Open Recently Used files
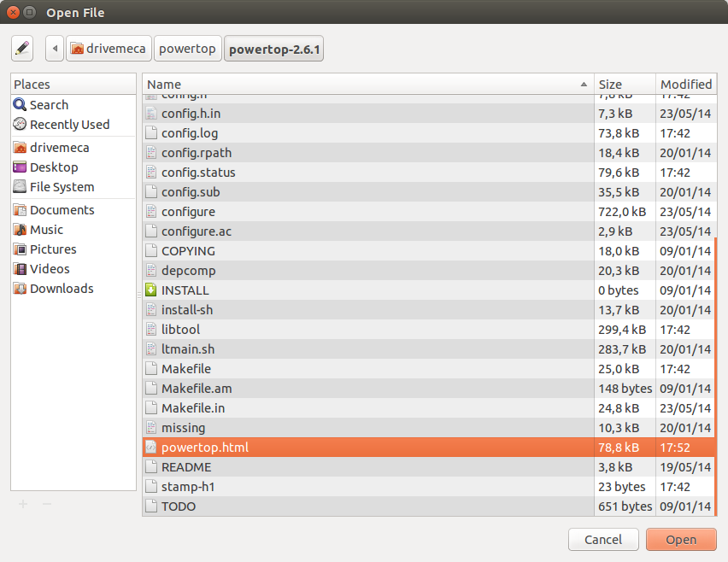Viewport: 728px width, 562px height. [62, 124]
